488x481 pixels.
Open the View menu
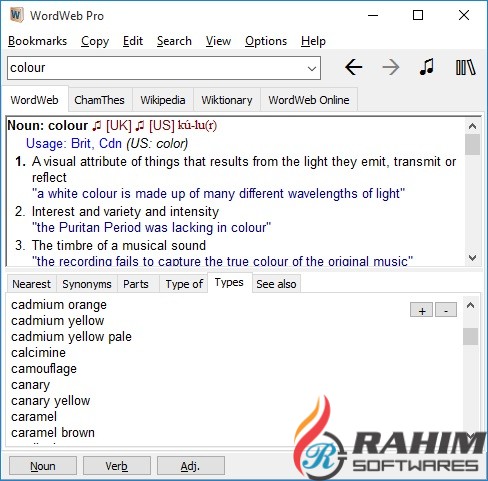point(218,41)
